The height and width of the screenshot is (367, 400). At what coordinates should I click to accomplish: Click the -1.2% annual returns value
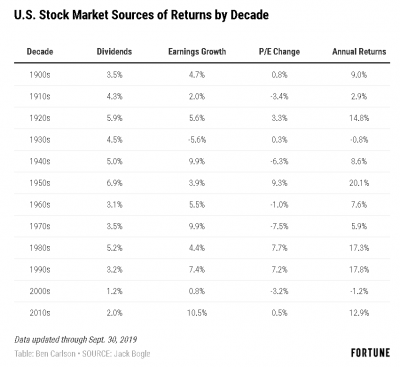point(359,291)
